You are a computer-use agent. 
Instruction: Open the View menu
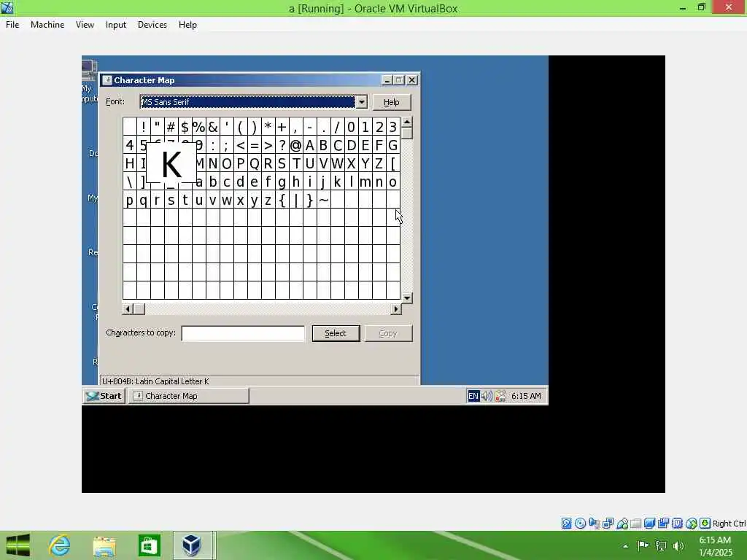[85, 25]
